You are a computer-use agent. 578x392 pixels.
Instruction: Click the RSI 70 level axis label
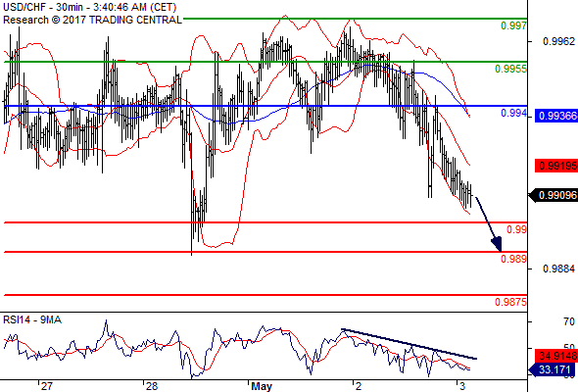pos(569,322)
